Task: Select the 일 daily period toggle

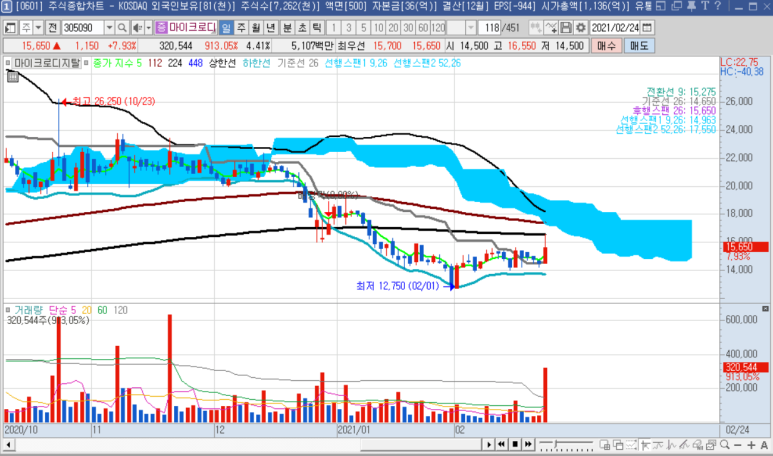Action: click(x=226, y=28)
